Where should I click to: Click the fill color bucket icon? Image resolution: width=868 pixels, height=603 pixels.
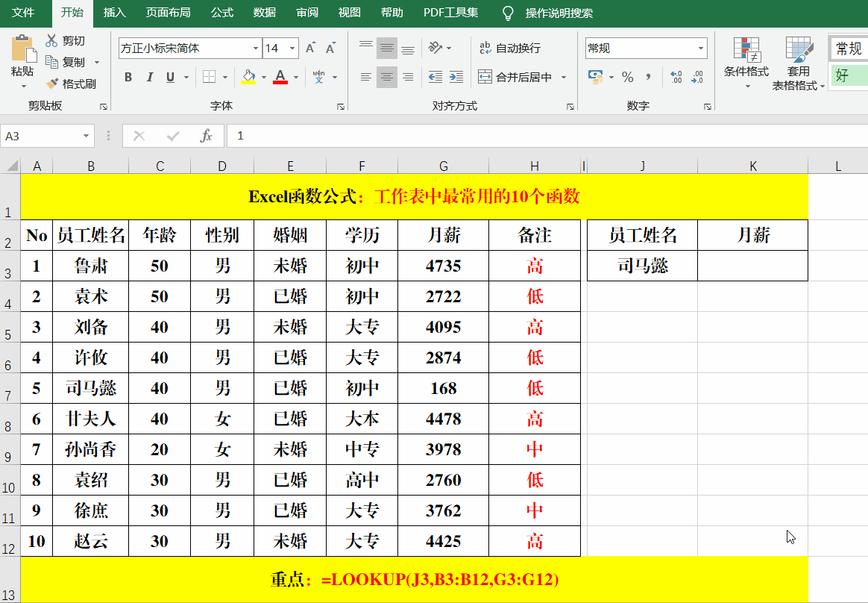248,76
